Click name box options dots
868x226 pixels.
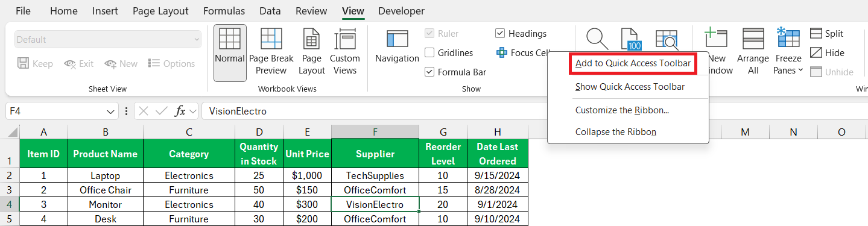(x=126, y=111)
